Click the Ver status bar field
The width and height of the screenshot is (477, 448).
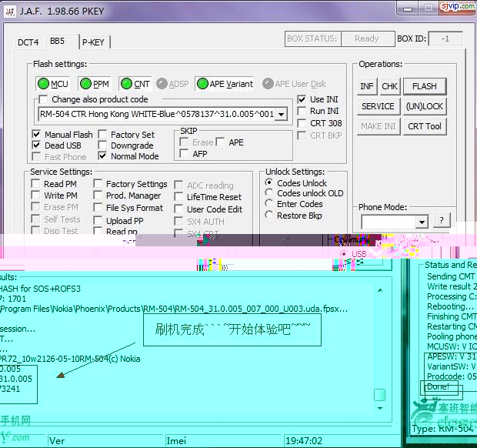[105, 440]
